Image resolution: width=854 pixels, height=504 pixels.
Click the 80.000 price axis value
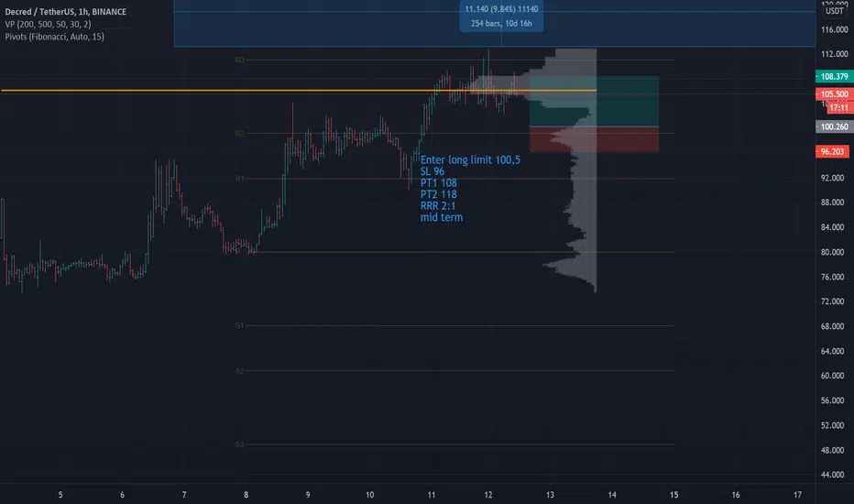click(x=832, y=252)
